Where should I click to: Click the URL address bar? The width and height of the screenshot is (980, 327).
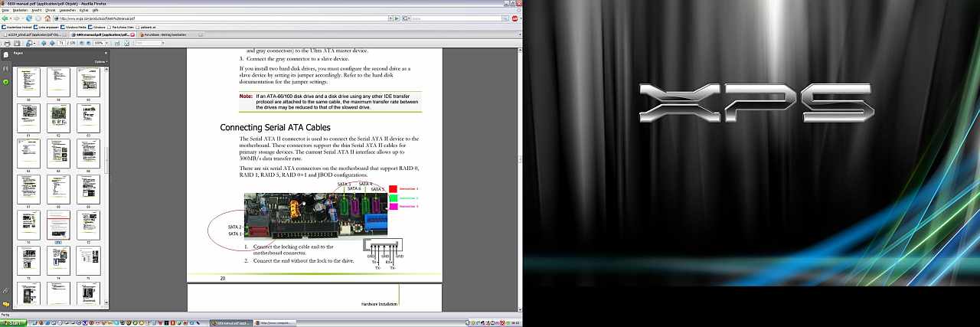click(x=222, y=18)
